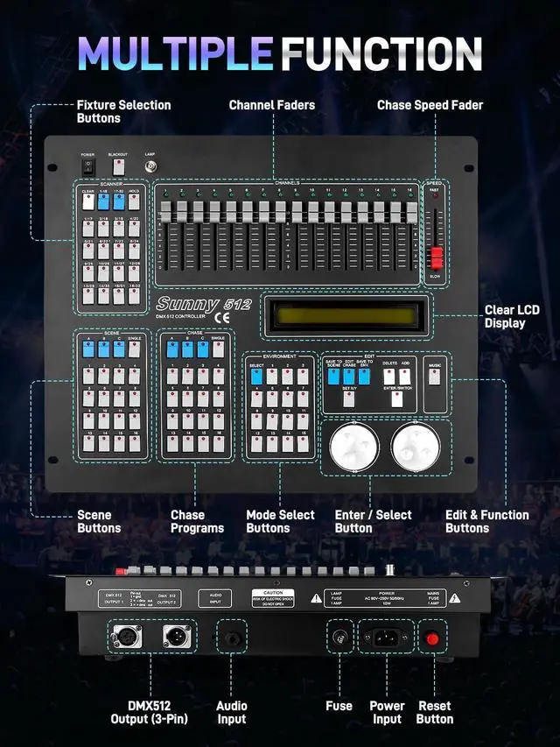Click the blue SAVE TO ENV. button
The height and width of the screenshot is (747, 560).
pyautogui.click(x=364, y=377)
